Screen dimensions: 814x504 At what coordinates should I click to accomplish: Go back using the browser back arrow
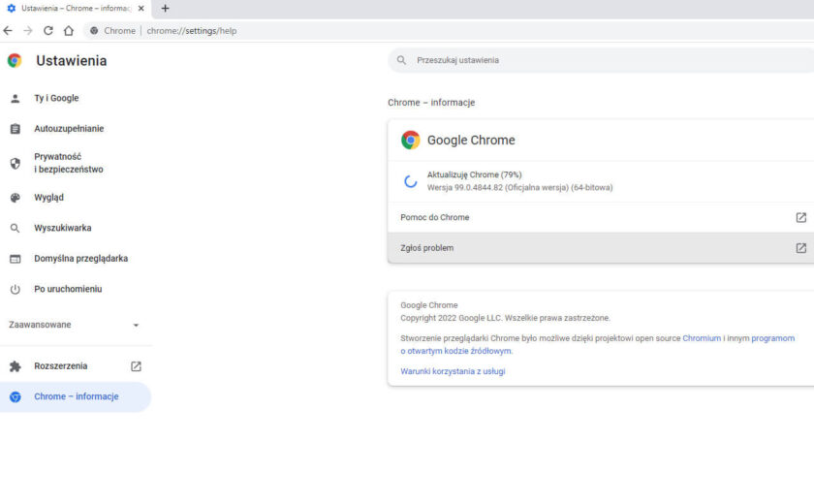[8, 31]
